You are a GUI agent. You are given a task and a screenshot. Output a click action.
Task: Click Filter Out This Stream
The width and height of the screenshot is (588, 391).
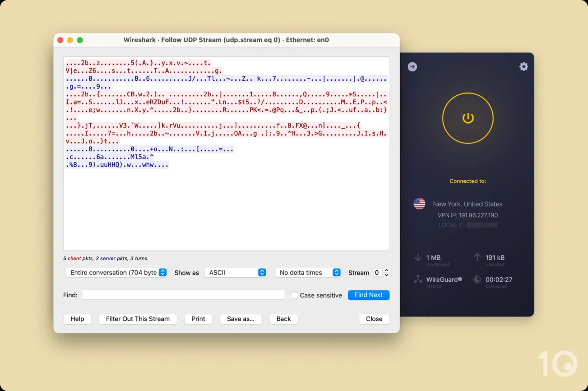click(x=138, y=319)
